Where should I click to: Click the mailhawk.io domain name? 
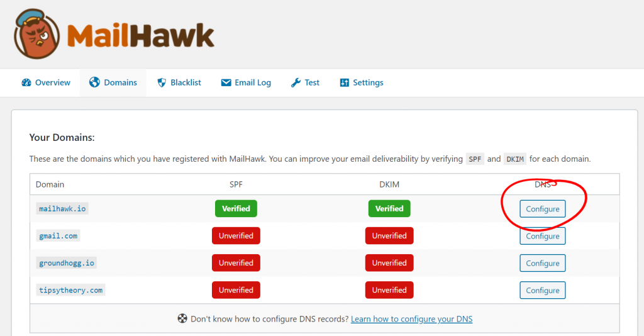pyautogui.click(x=62, y=209)
